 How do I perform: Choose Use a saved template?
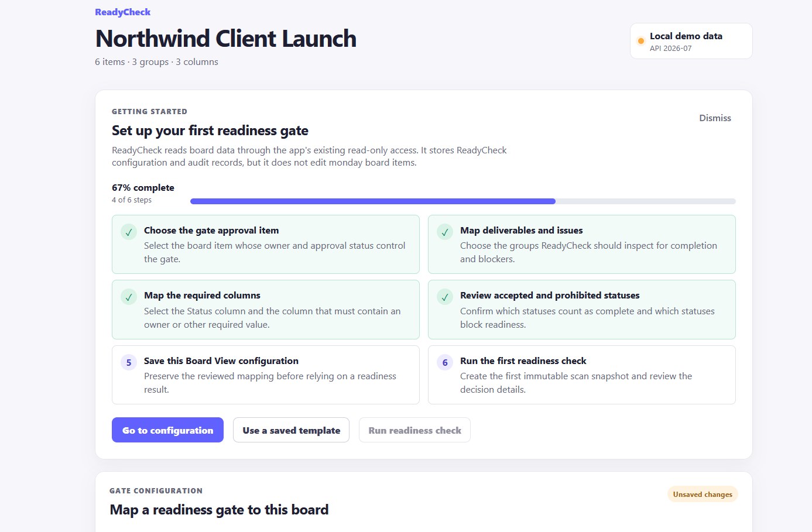(x=291, y=430)
